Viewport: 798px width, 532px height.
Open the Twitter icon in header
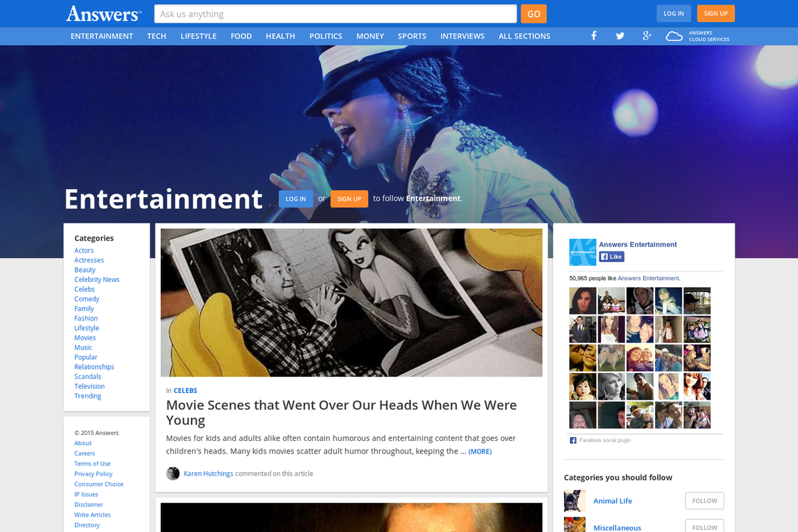click(x=620, y=36)
